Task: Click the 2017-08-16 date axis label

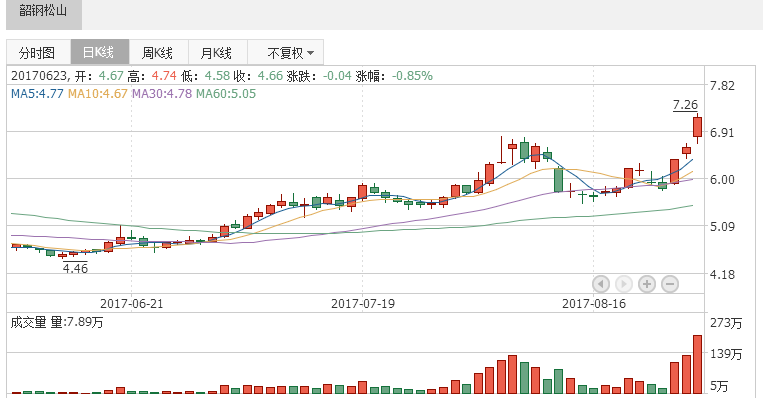Action: [x=594, y=304]
